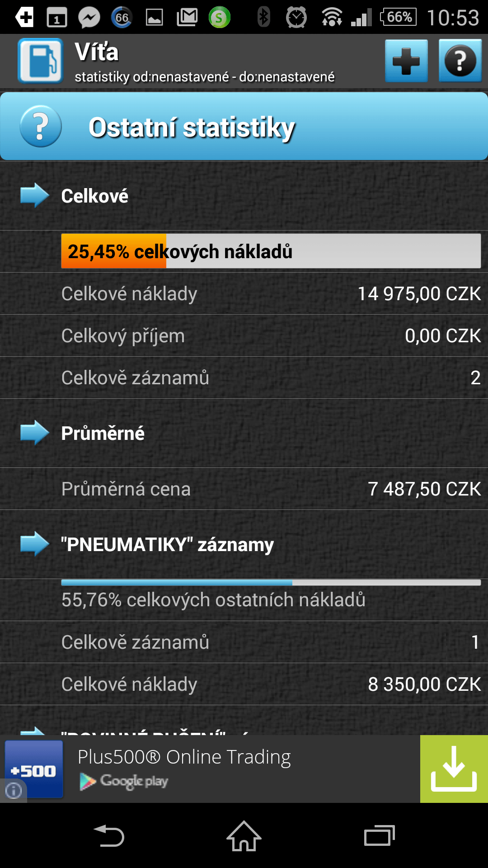Screen dimensions: 488x868
Task: Select the Celkové náklady 14 975,00 CZK row
Action: pyautogui.click(x=244, y=293)
